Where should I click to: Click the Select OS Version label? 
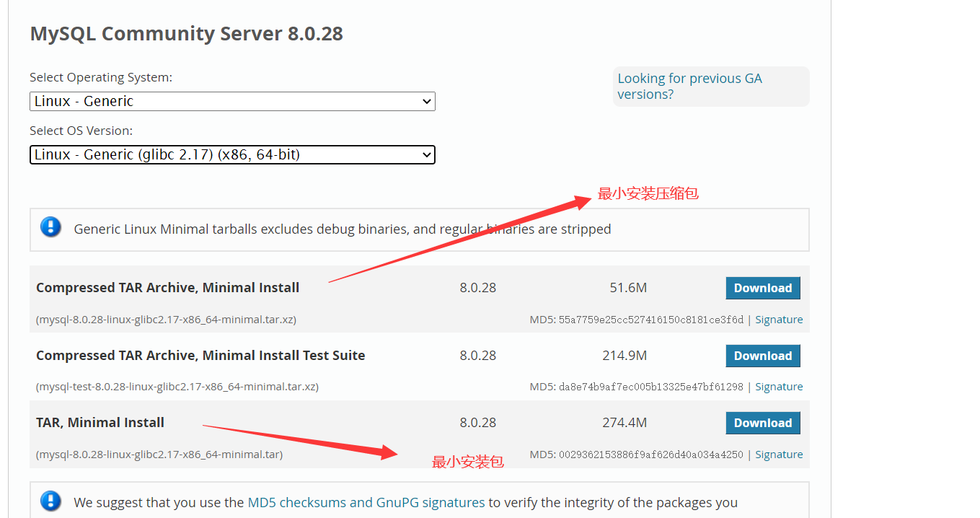pos(81,131)
